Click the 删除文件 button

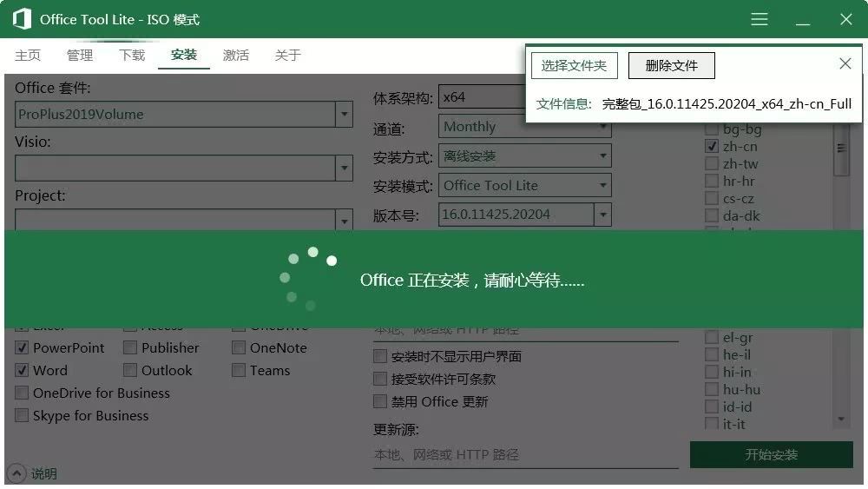pyautogui.click(x=672, y=66)
